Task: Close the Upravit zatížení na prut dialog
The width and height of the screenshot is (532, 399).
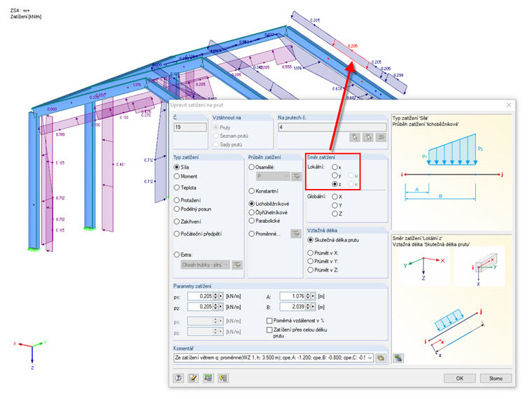Action: click(x=509, y=105)
